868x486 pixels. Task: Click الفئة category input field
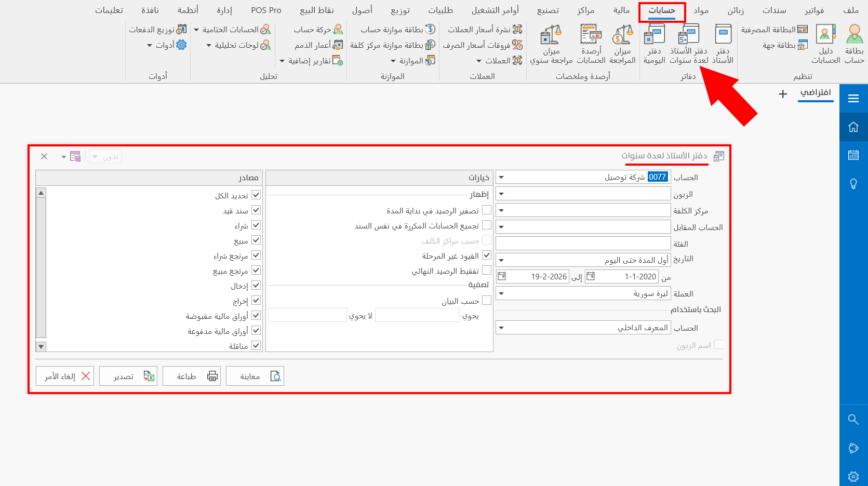[x=583, y=243]
